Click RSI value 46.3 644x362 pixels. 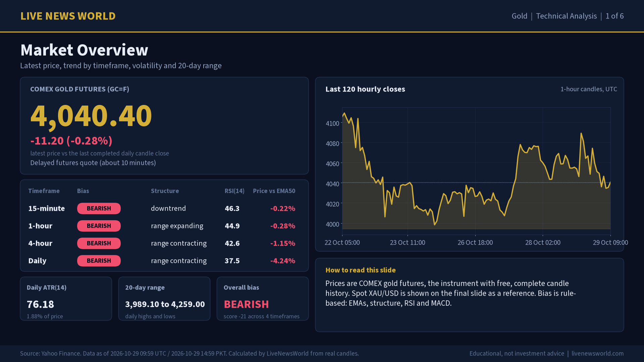232,208
